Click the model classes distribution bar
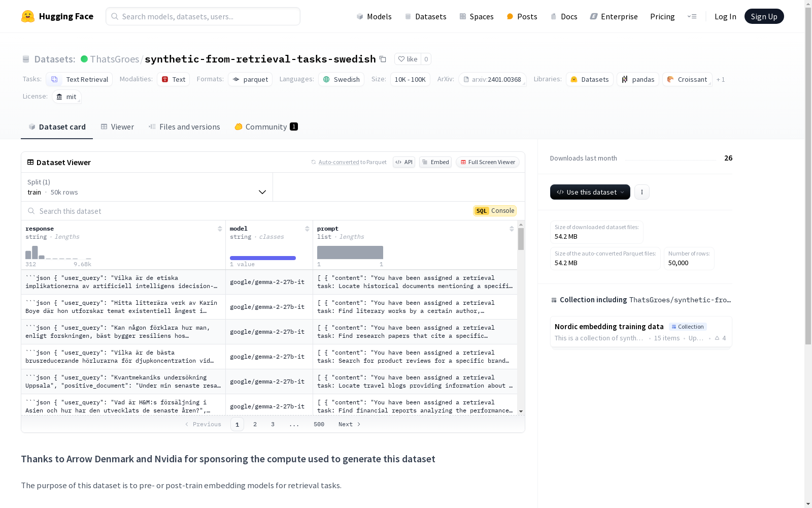Screen dimensions: 812x508 tap(263, 258)
